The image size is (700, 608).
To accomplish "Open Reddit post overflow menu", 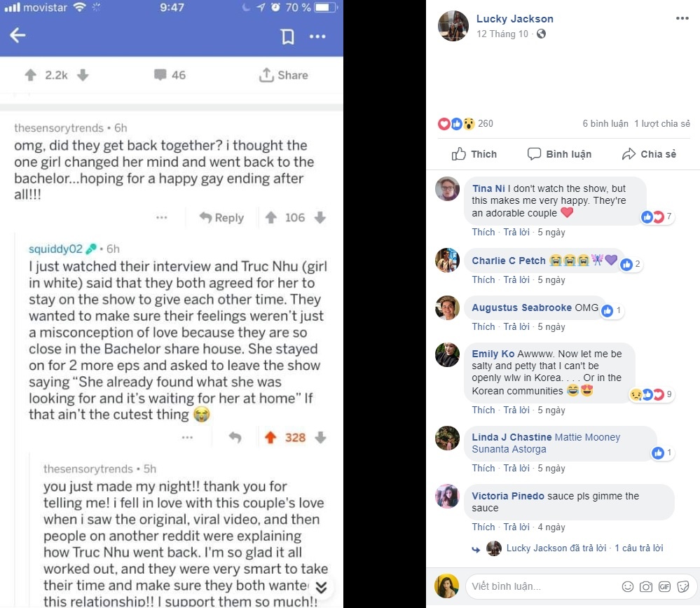I will (x=317, y=36).
